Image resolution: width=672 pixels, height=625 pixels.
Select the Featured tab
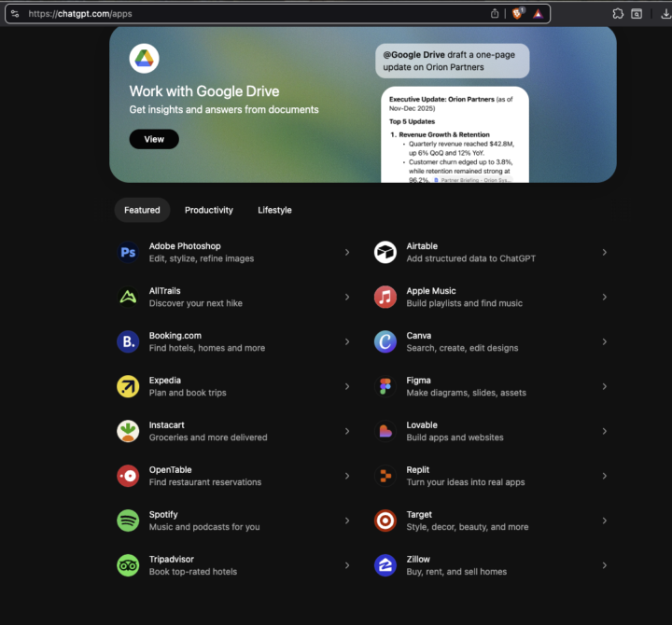click(x=142, y=210)
